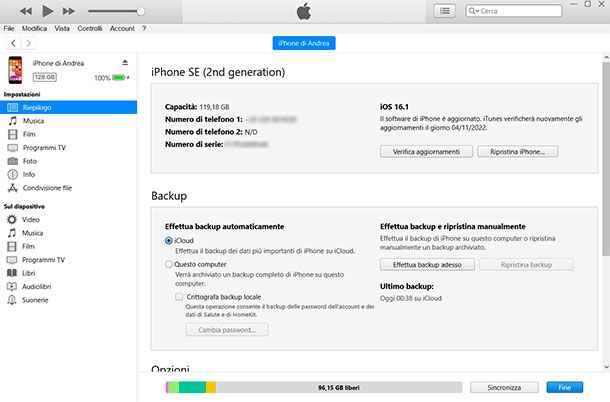This screenshot has width=610, height=402.
Task: Open the ? help menu
Action: point(144,28)
